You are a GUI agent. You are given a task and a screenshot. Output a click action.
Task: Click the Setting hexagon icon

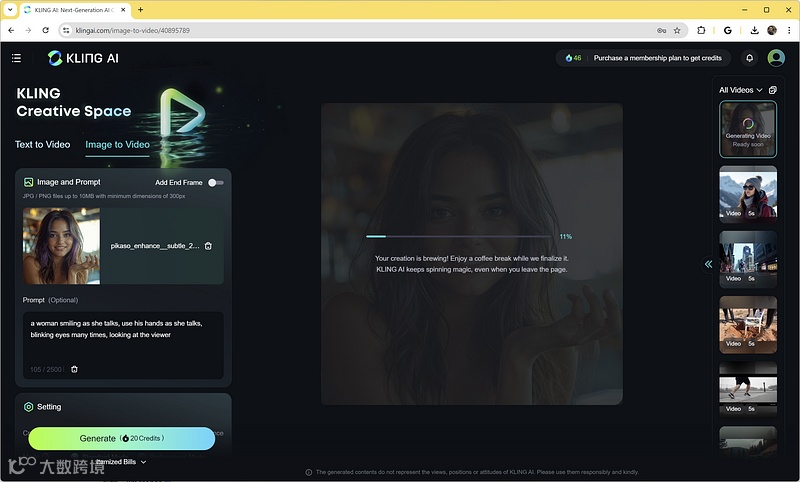pos(29,407)
